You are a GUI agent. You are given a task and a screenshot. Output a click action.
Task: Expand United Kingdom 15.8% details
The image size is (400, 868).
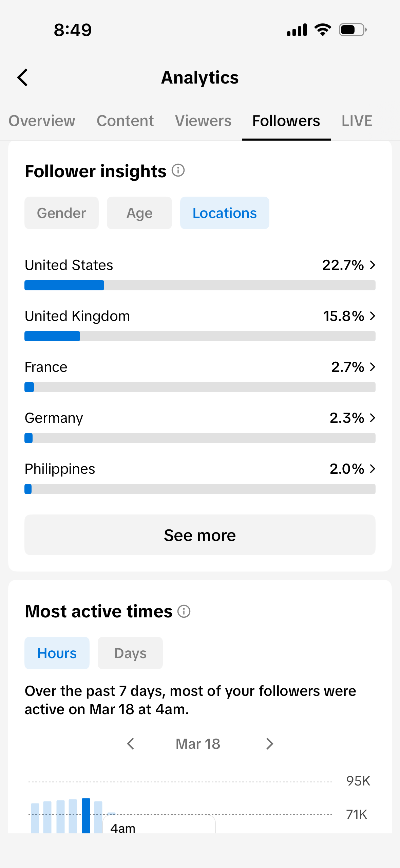click(x=200, y=324)
